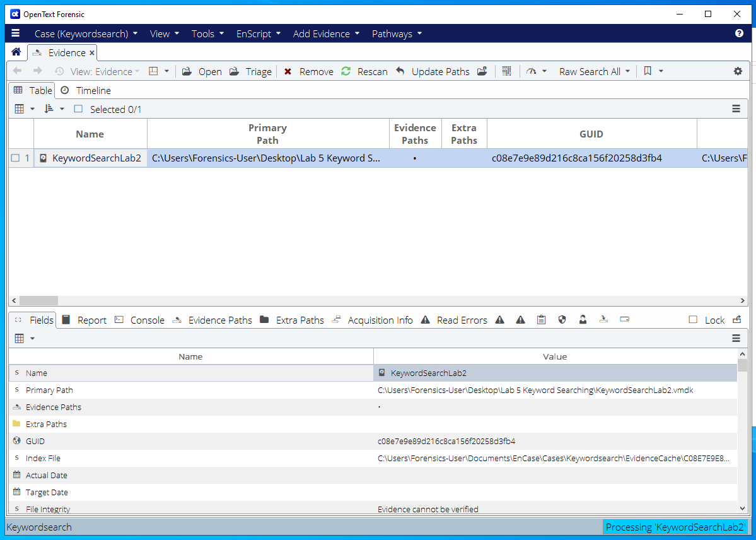
Task: Open the Tools menu
Action: pos(208,34)
